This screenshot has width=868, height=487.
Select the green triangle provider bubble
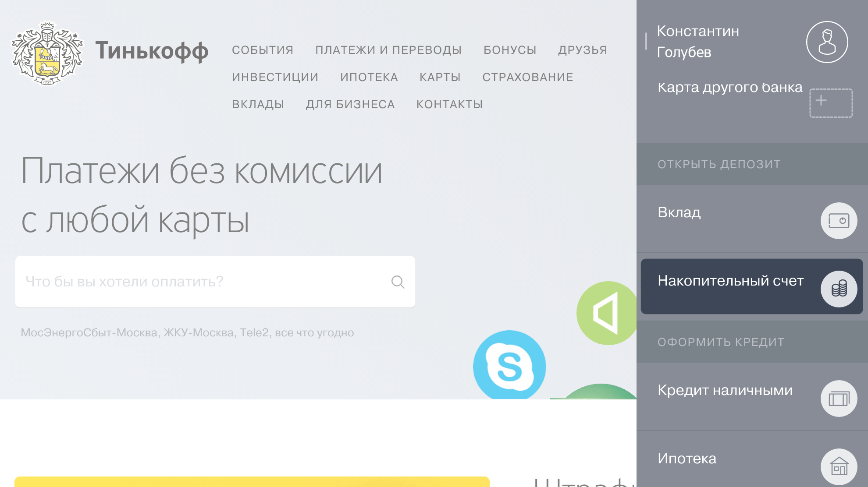(607, 313)
